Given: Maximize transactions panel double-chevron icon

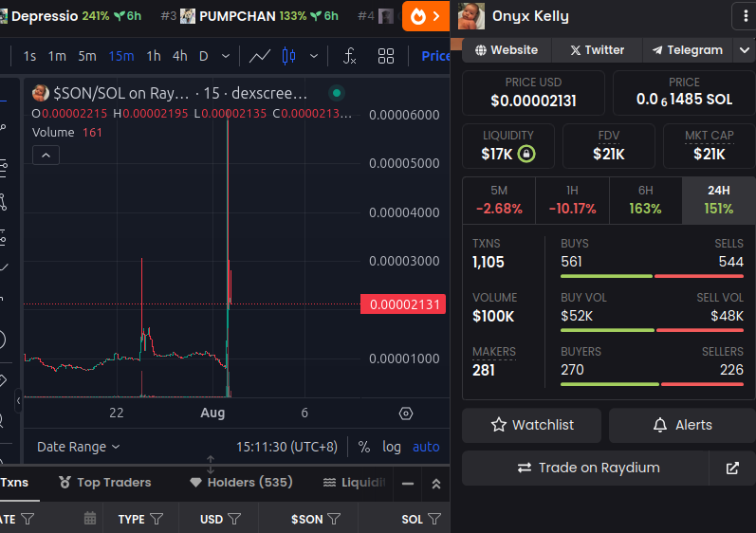Looking at the screenshot, I should click(x=435, y=484).
